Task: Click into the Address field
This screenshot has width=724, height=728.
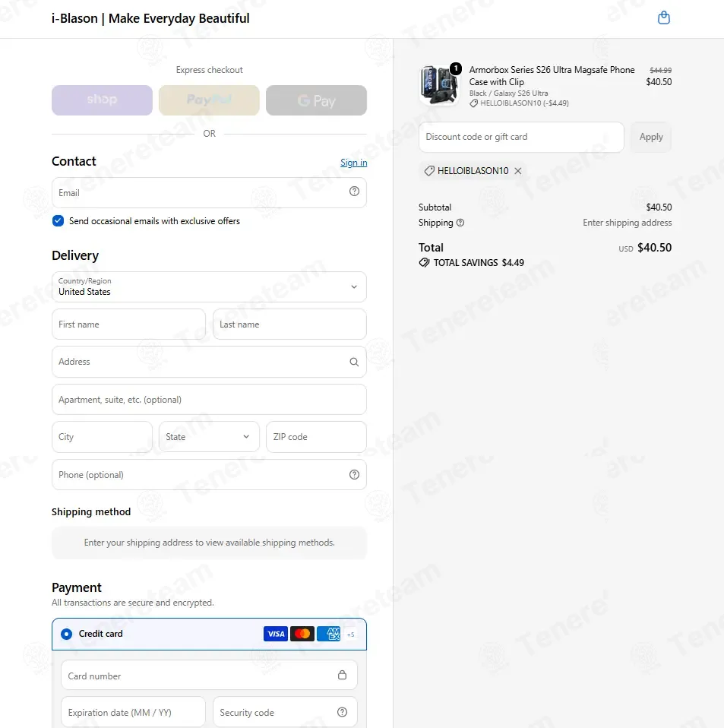Action: (x=210, y=362)
